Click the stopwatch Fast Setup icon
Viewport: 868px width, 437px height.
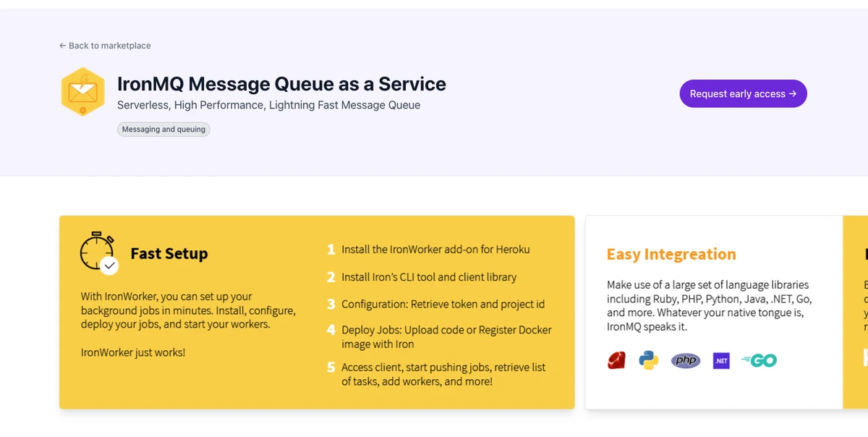tap(99, 253)
